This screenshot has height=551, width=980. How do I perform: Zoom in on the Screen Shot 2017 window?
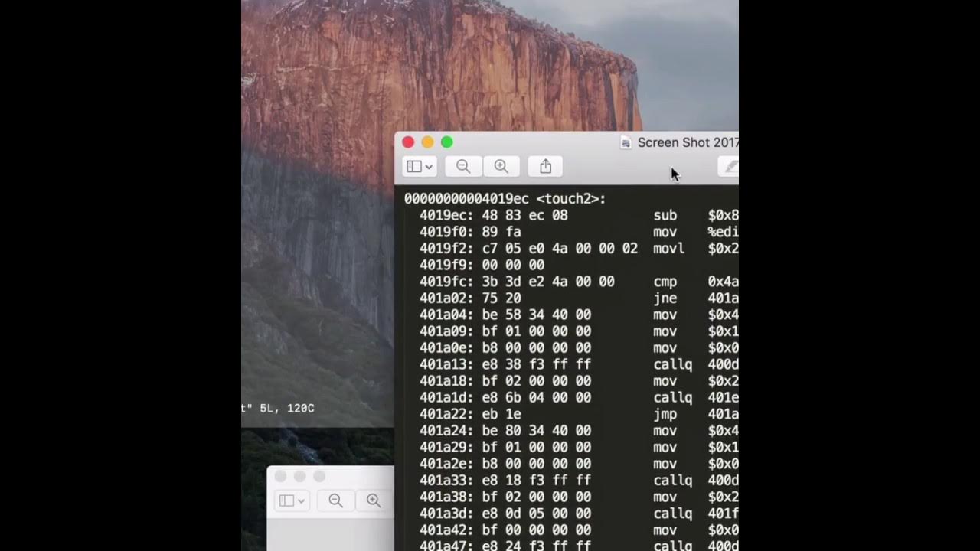tap(501, 166)
